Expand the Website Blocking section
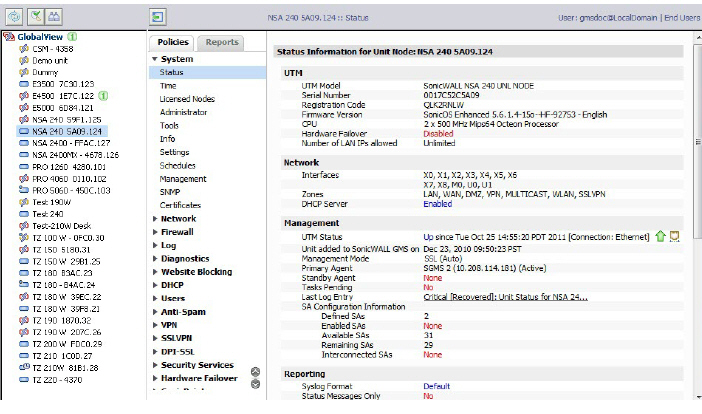Viewport: 702px width, 414px height. point(155,272)
